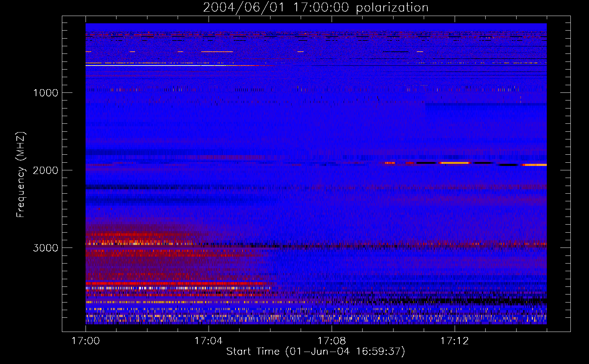Click the 17:04 time tick label
The image size is (589, 364).
(x=209, y=341)
